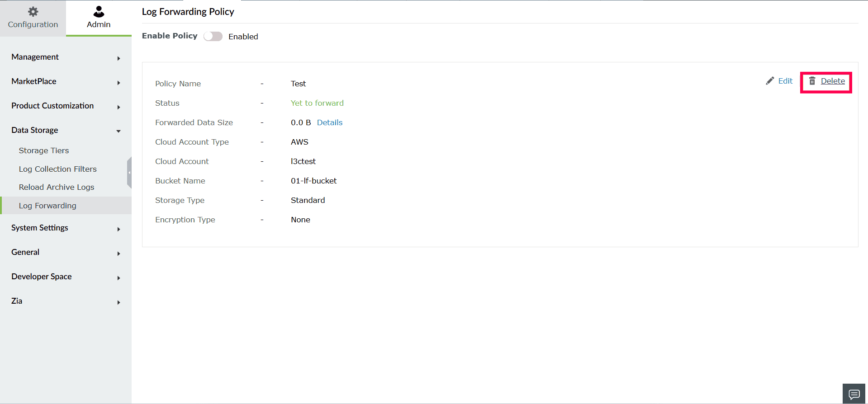Click the Product Customization label
The width and height of the screenshot is (868, 404).
(x=52, y=106)
